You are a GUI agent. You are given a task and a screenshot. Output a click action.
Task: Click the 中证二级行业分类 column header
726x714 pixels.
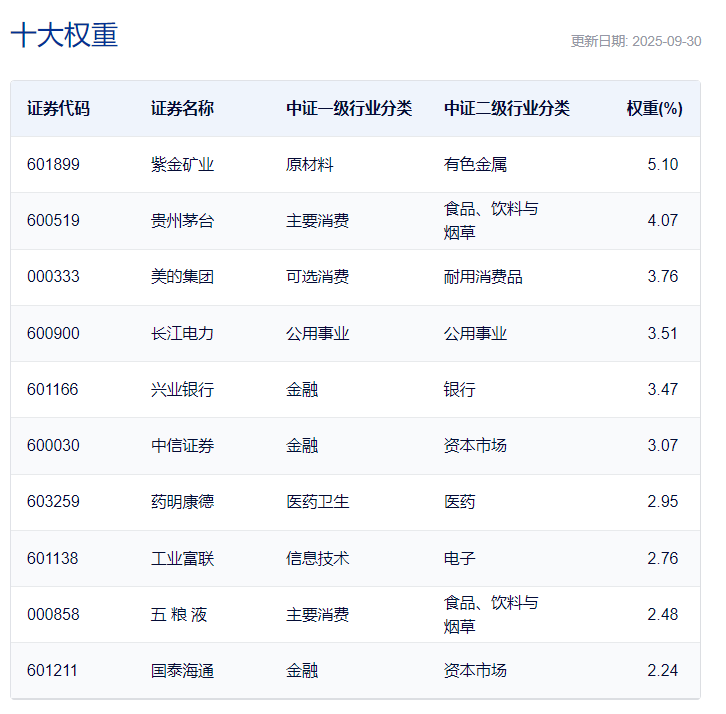507,108
